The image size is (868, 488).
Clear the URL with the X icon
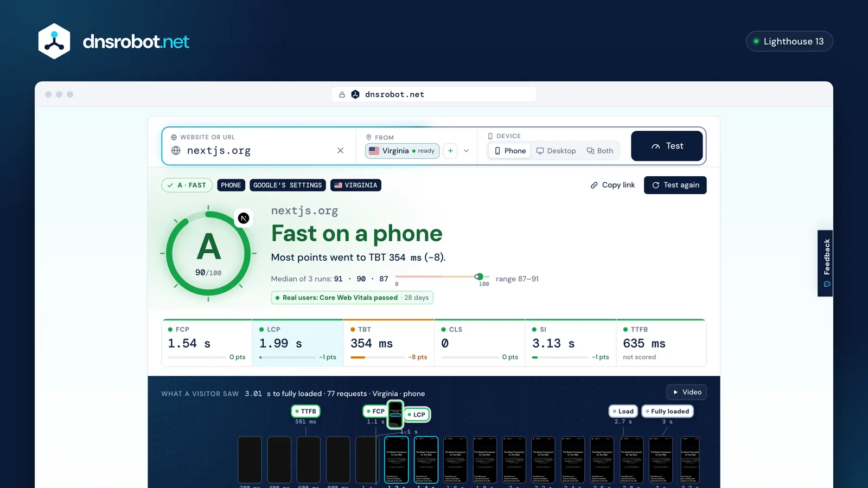[x=340, y=151]
